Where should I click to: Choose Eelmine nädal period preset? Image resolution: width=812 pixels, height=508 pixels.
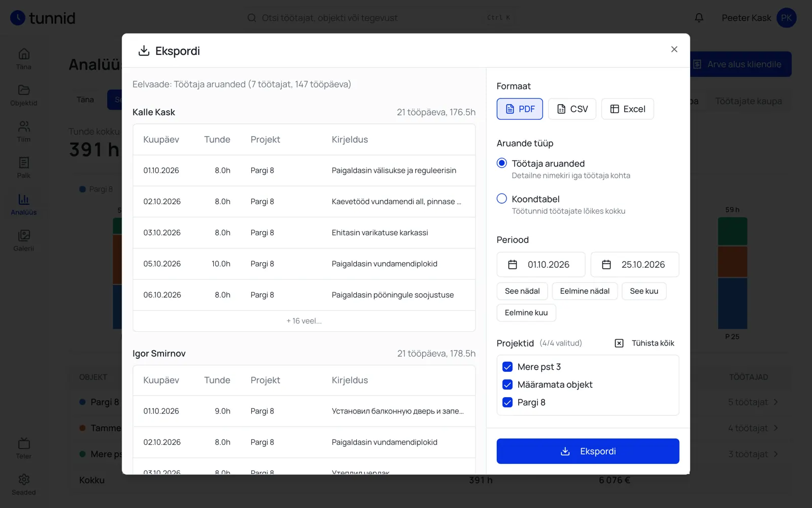click(585, 291)
